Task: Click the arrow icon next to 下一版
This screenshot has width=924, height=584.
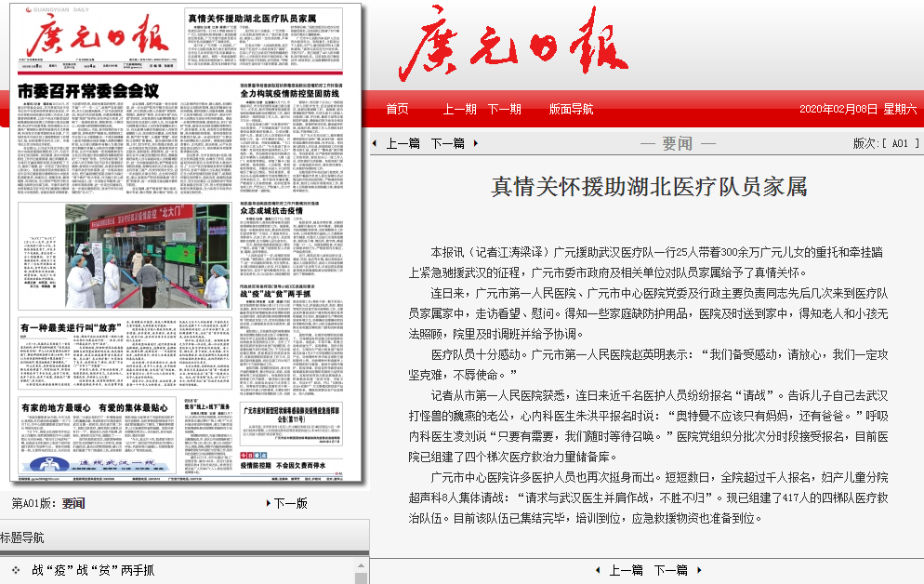Action: (x=268, y=503)
